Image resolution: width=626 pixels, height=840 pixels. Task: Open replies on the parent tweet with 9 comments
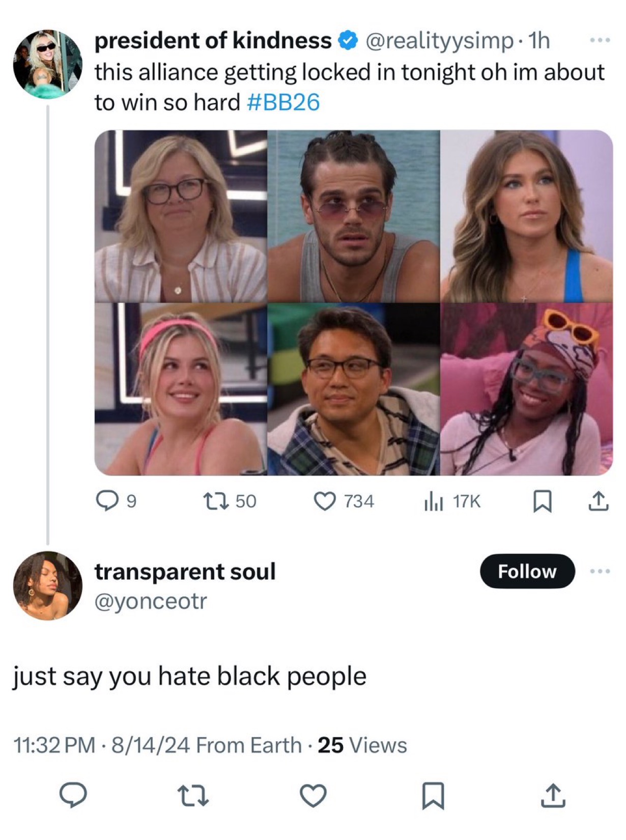coord(116,501)
